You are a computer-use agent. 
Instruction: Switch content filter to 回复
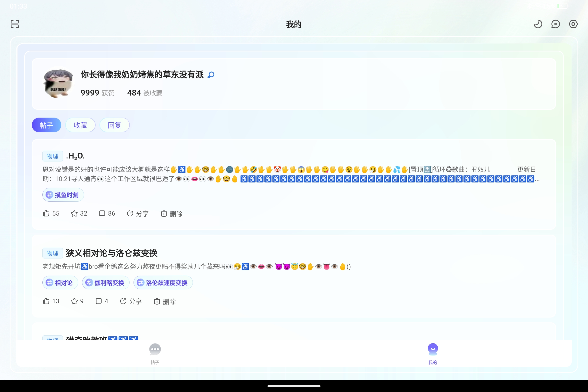coord(114,125)
